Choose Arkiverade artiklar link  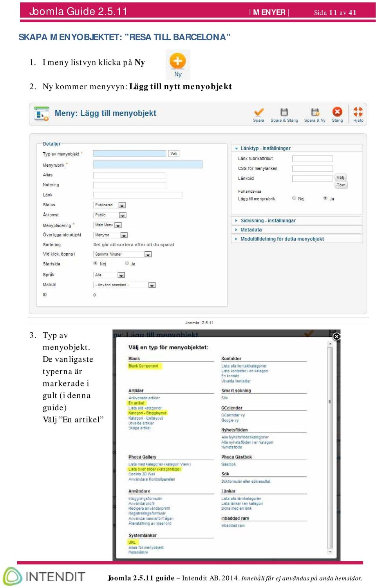[144, 398]
